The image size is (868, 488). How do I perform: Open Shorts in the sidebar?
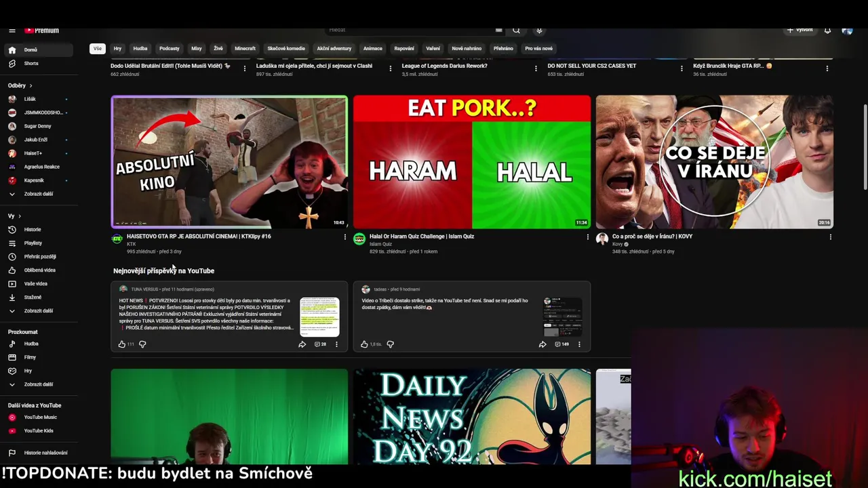click(38, 63)
